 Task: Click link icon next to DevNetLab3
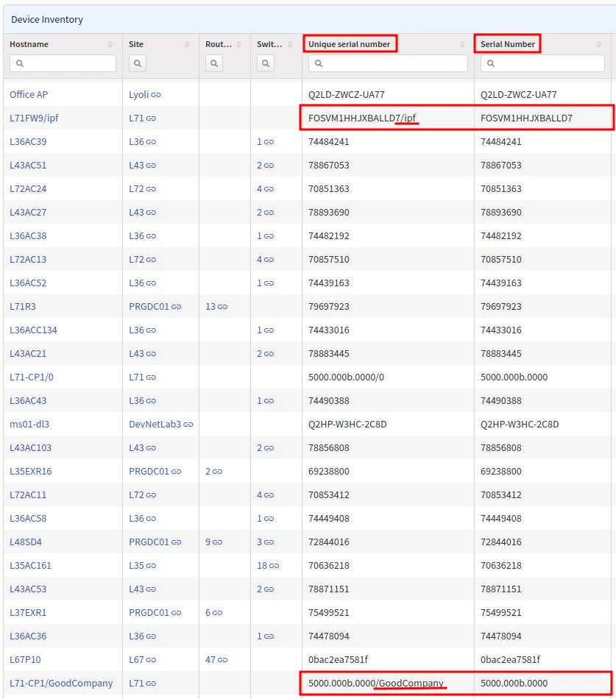tap(188, 425)
